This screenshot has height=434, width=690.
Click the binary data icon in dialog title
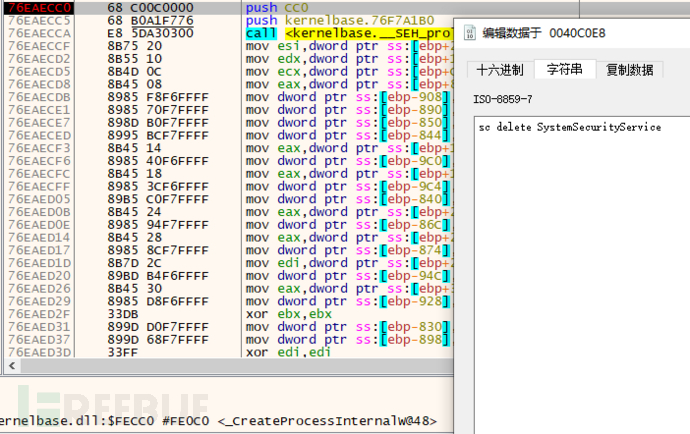[469, 33]
